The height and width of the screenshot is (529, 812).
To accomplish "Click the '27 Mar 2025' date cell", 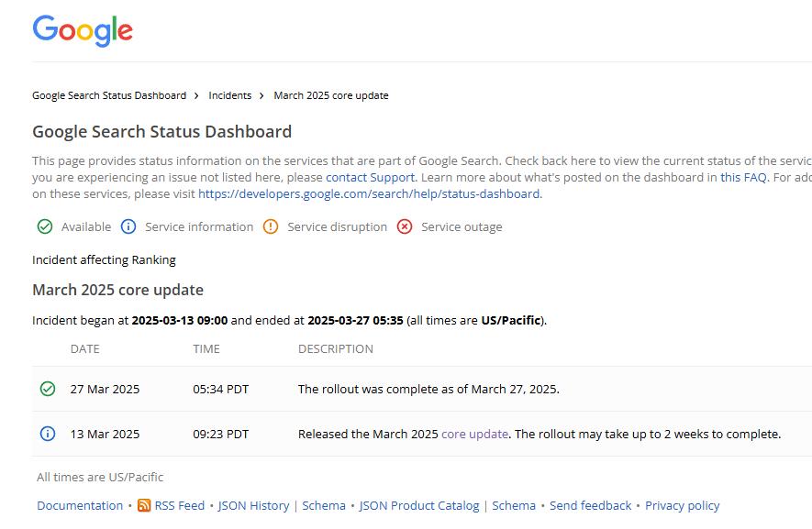I will [106, 390].
